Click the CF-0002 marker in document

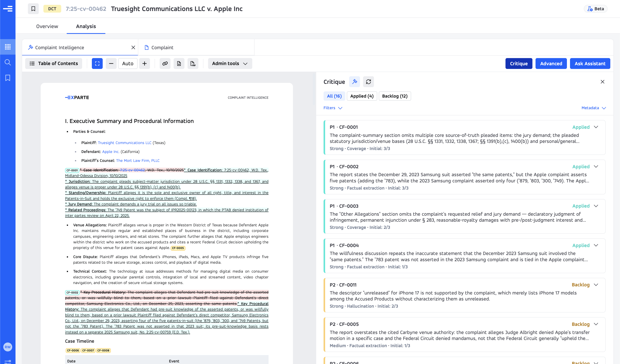click(x=72, y=292)
